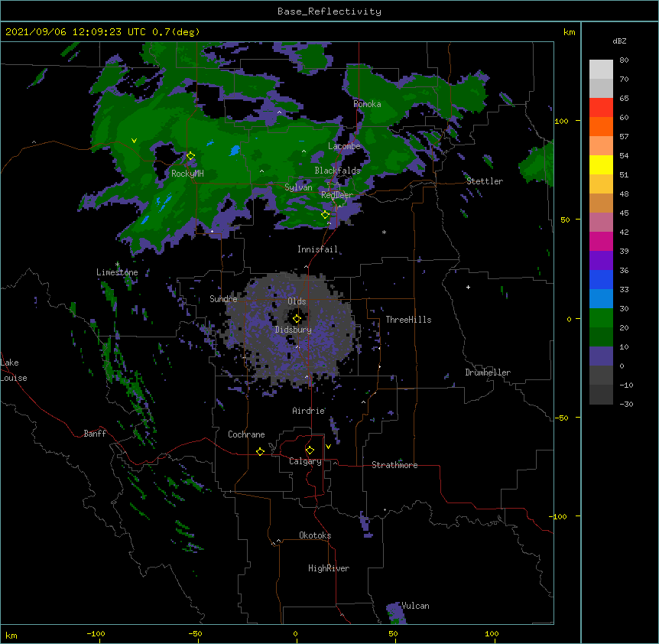Click the Lacombe city label
Screen dimensions: 659x644
click(344, 146)
